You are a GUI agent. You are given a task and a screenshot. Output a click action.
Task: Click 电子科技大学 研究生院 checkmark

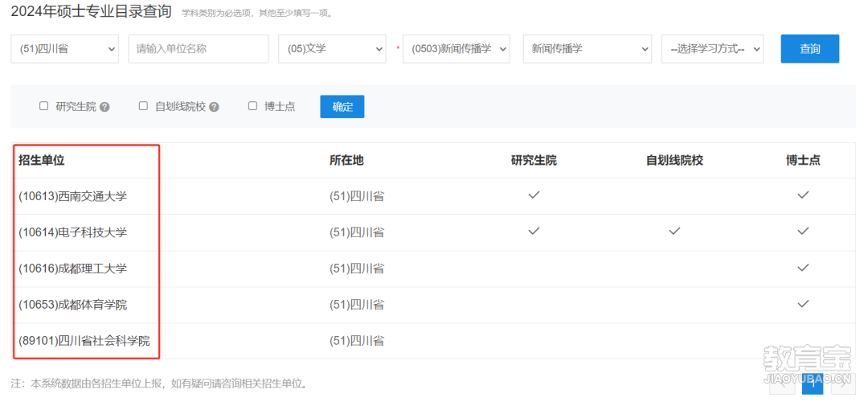tap(534, 232)
